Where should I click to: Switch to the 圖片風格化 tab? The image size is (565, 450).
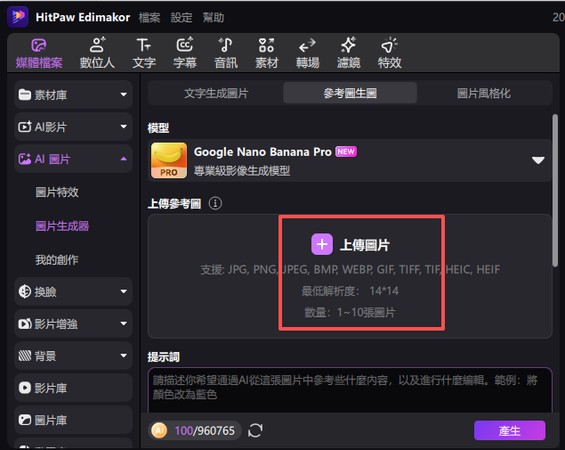tap(484, 93)
